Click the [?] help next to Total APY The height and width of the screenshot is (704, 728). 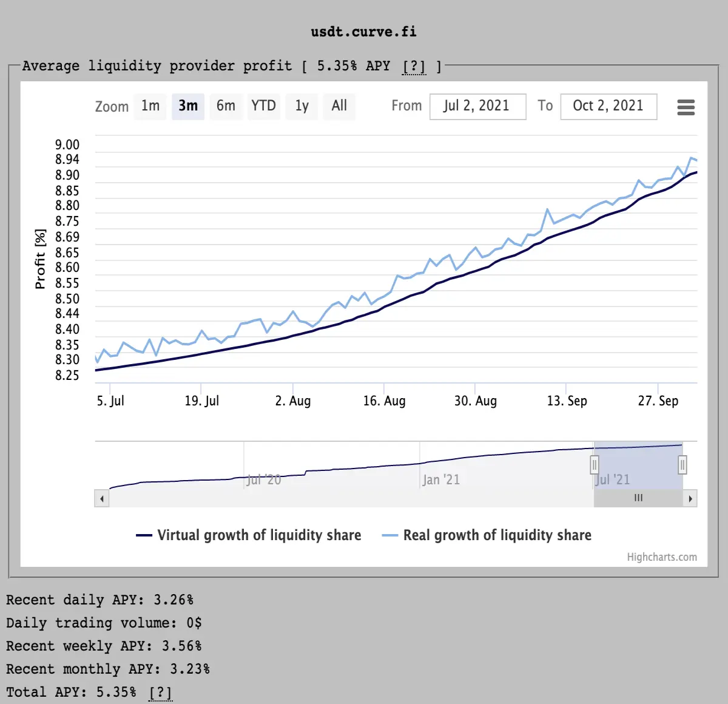click(161, 692)
